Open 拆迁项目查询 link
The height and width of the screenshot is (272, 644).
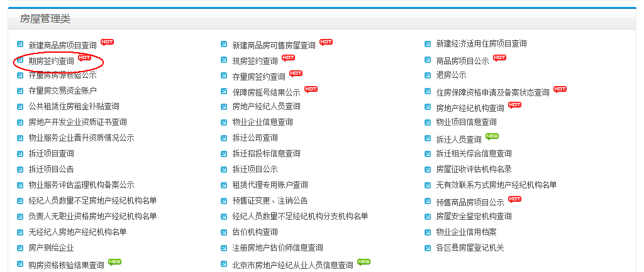(x=52, y=153)
